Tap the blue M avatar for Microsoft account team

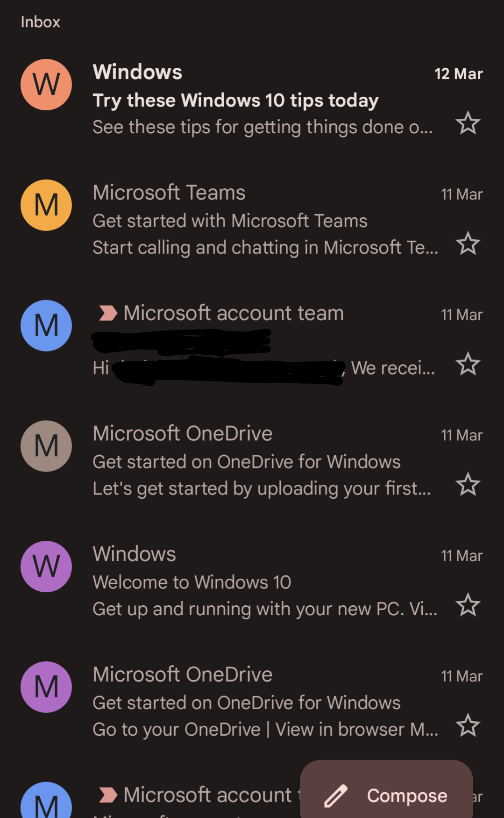pyautogui.click(x=46, y=326)
